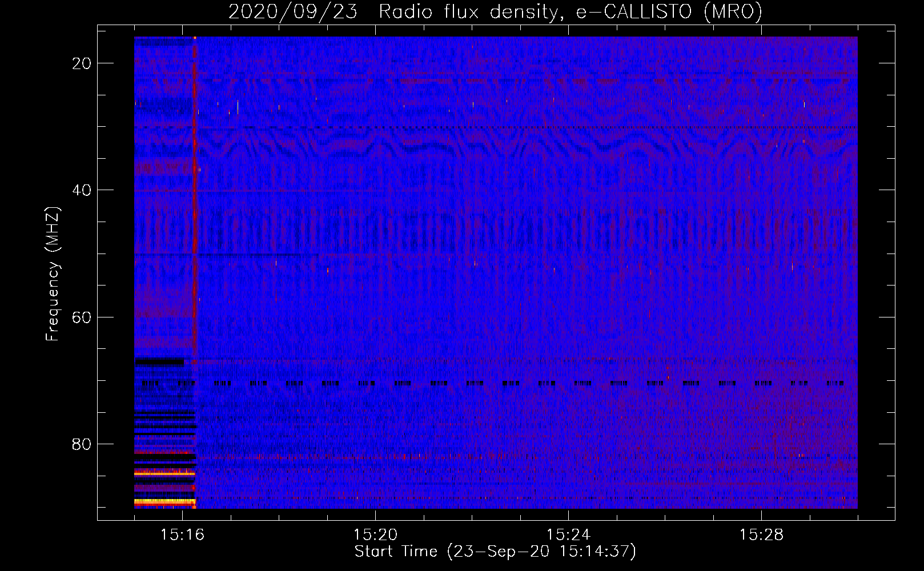Click the '15:24' time axis label
924x571 pixels.
coord(568,535)
